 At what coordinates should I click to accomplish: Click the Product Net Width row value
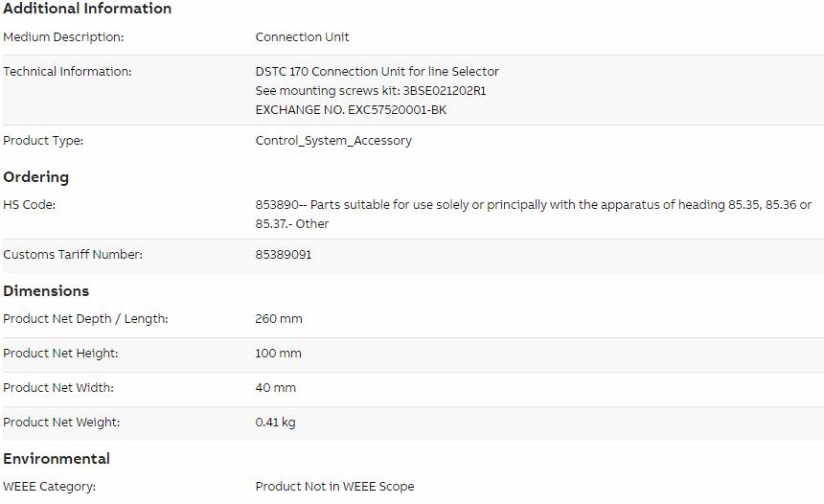point(276,388)
